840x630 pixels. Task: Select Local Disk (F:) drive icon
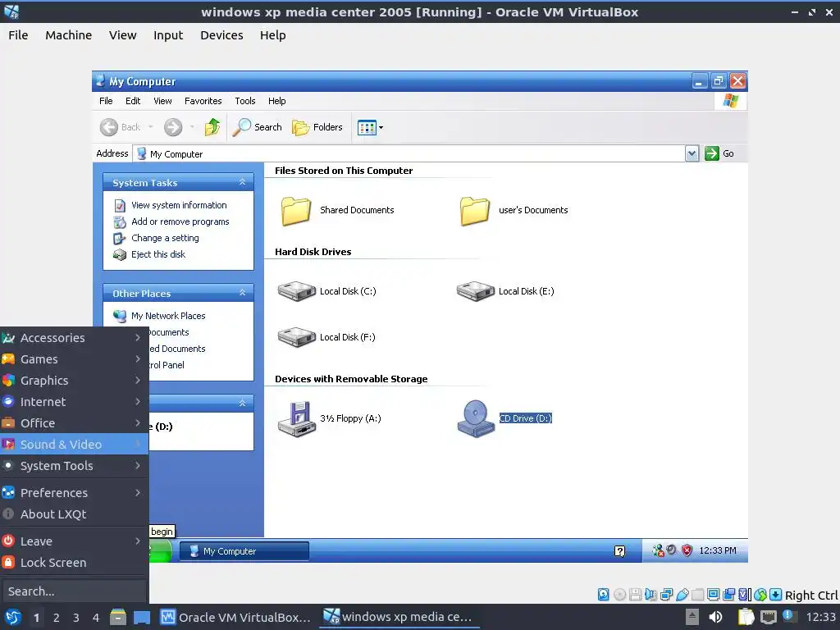296,337
